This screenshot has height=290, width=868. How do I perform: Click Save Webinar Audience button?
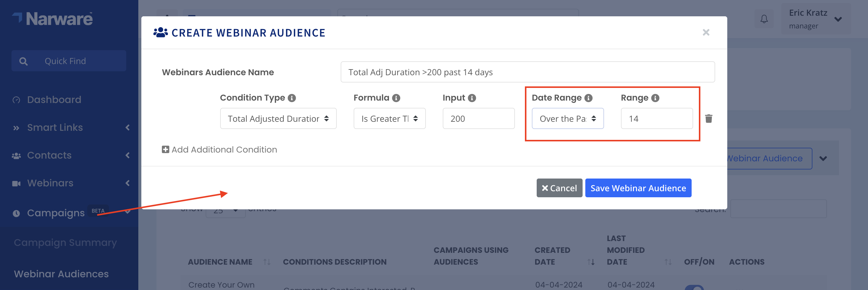point(638,188)
